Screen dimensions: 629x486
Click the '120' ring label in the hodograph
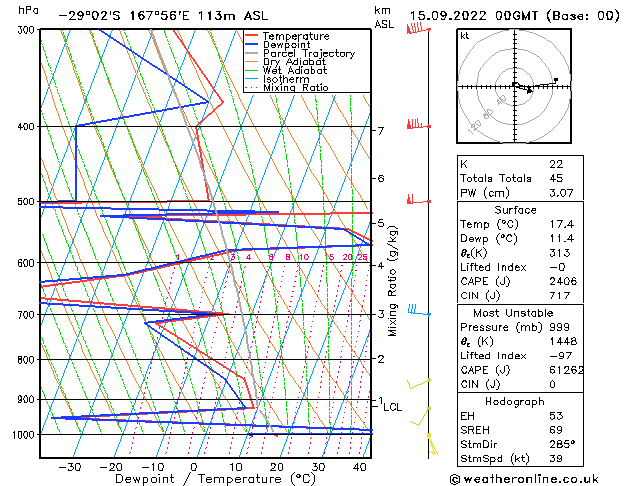coord(474,127)
